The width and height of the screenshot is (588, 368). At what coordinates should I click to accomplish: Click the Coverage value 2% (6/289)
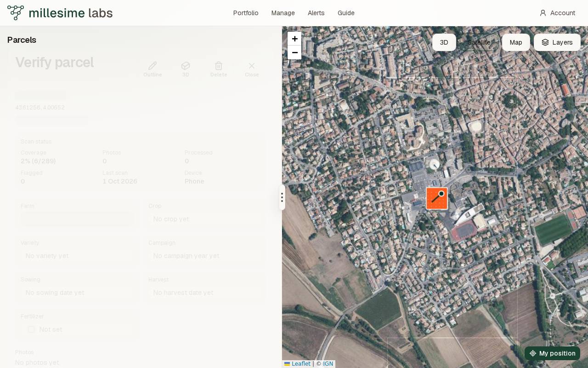coord(38,161)
